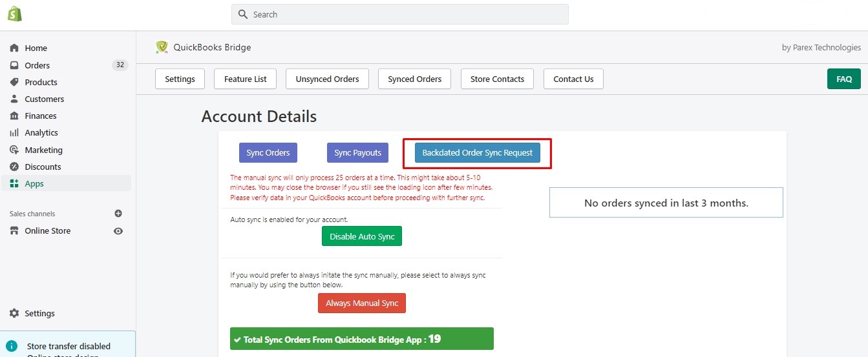
Task: Open the app Settings tab button
Action: click(x=180, y=79)
